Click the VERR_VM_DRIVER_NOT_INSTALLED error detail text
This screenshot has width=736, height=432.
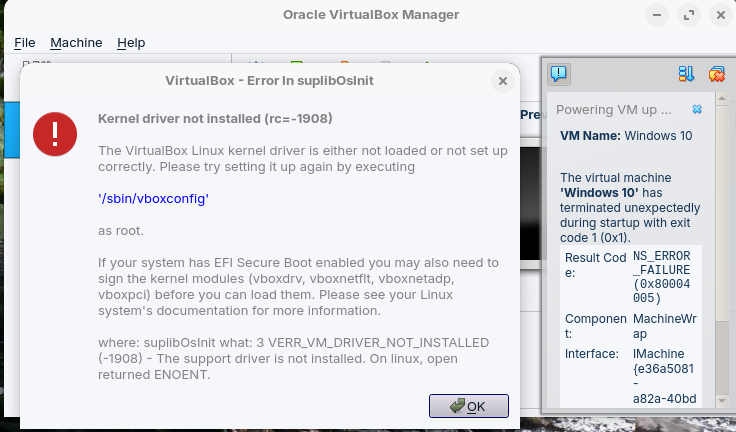[x=294, y=359]
